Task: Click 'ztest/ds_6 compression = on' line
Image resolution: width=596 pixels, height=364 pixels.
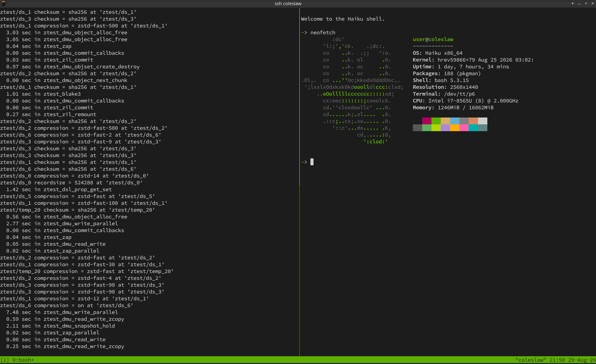Action: [67, 305]
